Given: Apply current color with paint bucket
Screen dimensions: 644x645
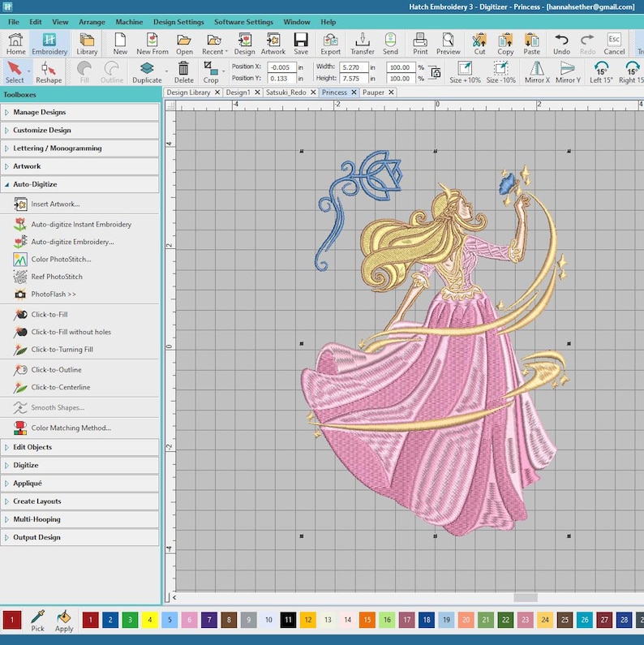Looking at the screenshot, I should [64, 621].
